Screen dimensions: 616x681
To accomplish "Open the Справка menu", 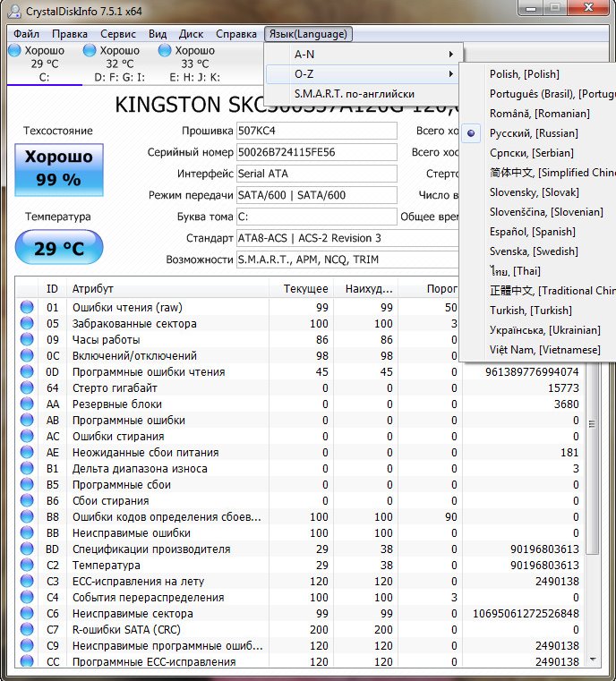I will point(235,34).
